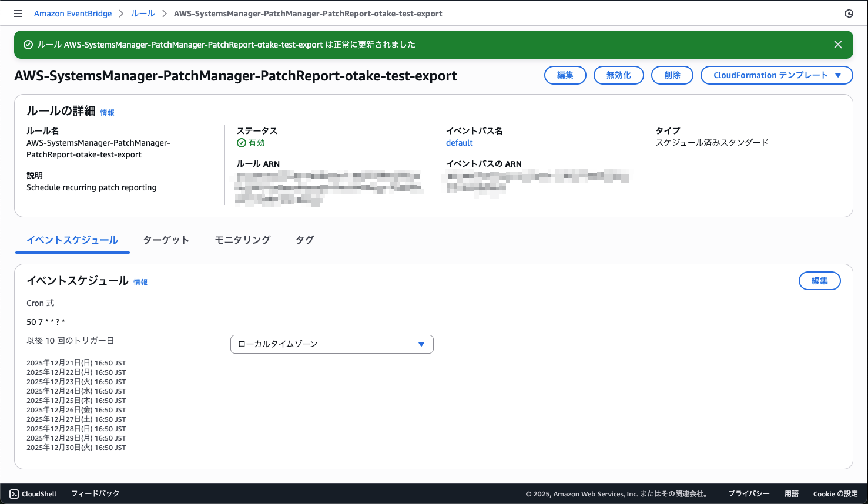Click the 削除 button

click(x=672, y=75)
